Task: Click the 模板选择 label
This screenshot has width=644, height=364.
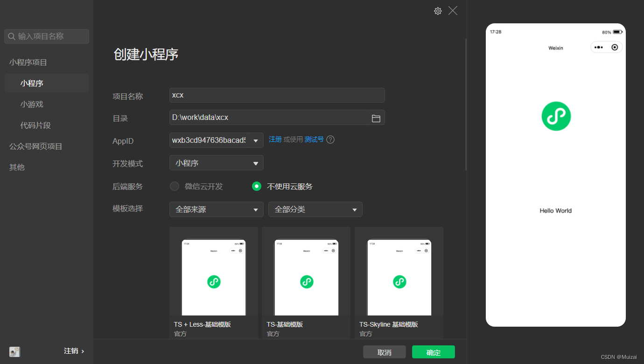Action: pyautogui.click(x=128, y=208)
